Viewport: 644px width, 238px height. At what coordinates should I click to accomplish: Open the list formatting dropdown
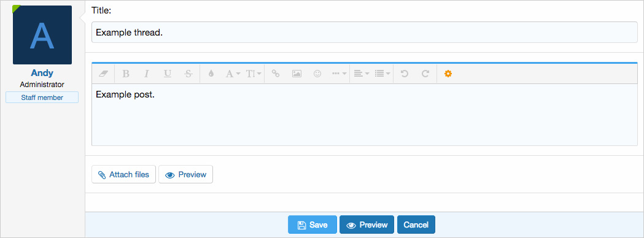[x=382, y=74]
